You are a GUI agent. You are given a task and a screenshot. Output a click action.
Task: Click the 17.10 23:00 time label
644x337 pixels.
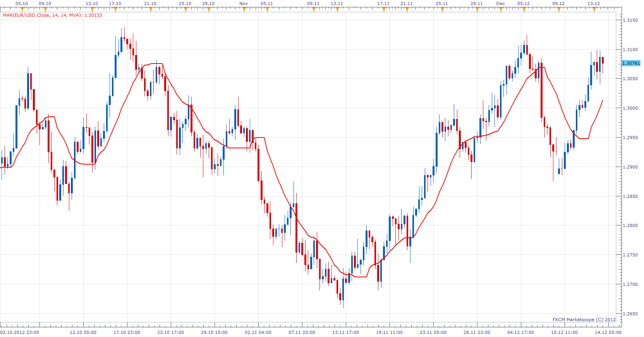(127, 332)
